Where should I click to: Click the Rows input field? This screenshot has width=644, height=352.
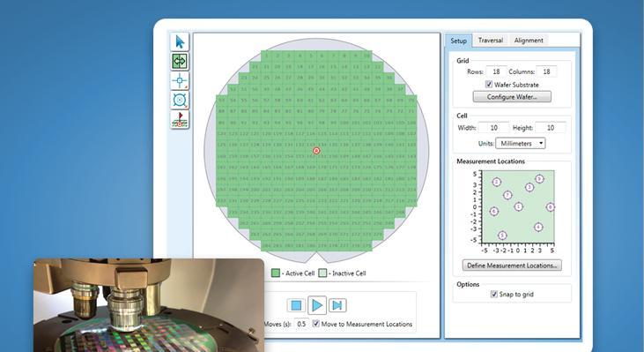tap(496, 71)
